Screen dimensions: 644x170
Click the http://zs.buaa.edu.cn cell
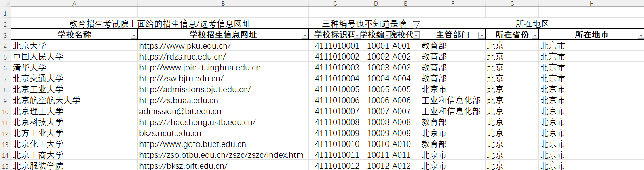(x=223, y=100)
